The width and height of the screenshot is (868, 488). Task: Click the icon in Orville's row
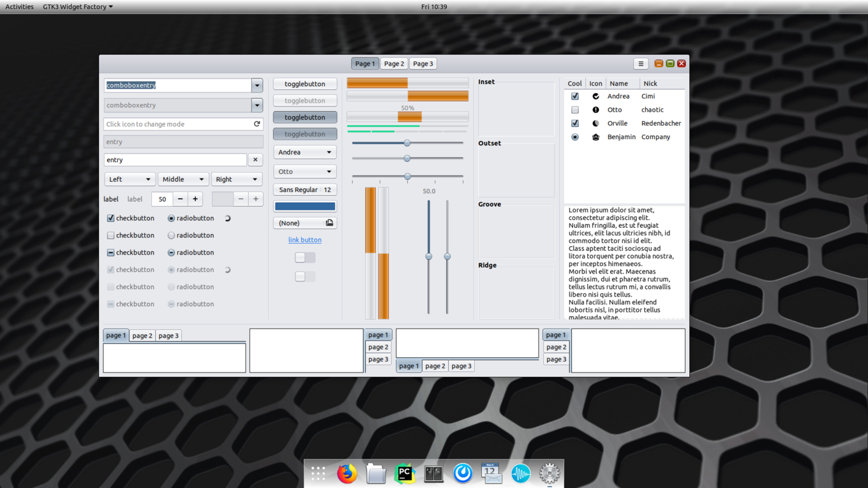pyautogui.click(x=595, y=123)
